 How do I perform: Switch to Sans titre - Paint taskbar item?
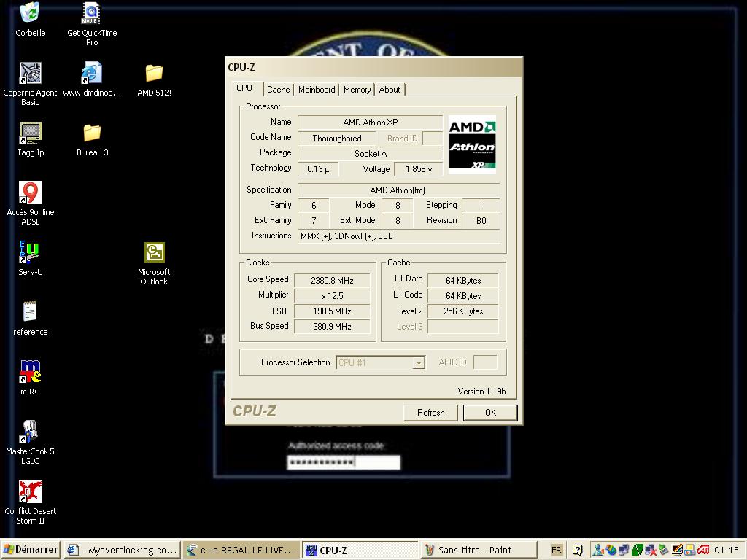click(x=479, y=550)
